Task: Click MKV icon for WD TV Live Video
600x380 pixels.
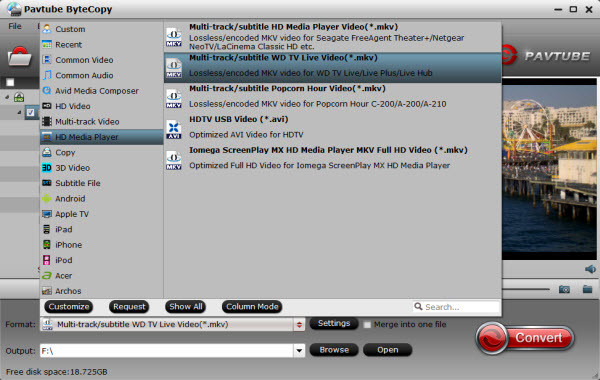Action: [174, 68]
